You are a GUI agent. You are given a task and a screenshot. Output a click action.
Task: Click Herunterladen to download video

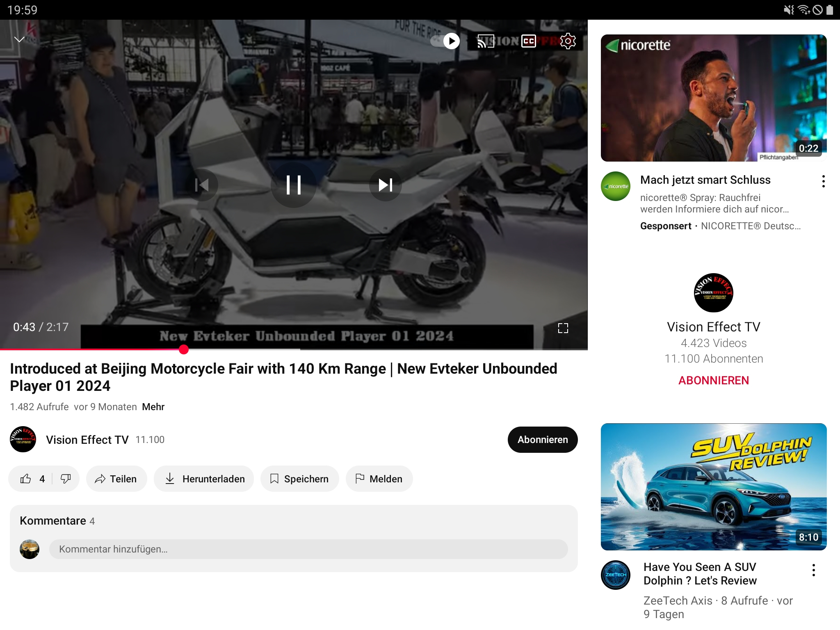(x=204, y=479)
